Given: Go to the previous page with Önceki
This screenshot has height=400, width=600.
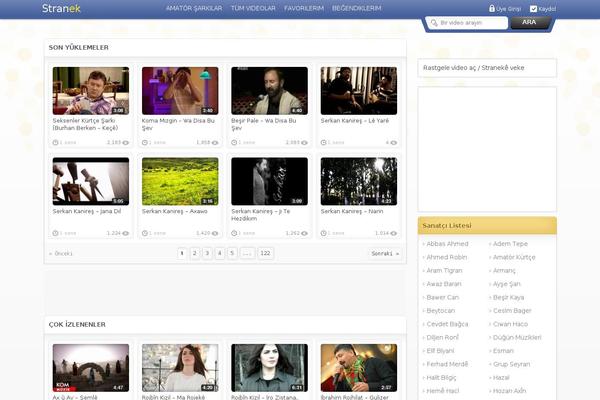Looking at the screenshot, I should tap(61, 253).
